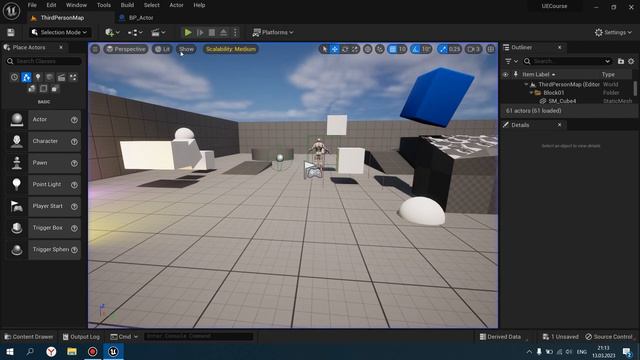Select the Lights category icon
This screenshot has height=360, width=640.
click(x=38, y=77)
